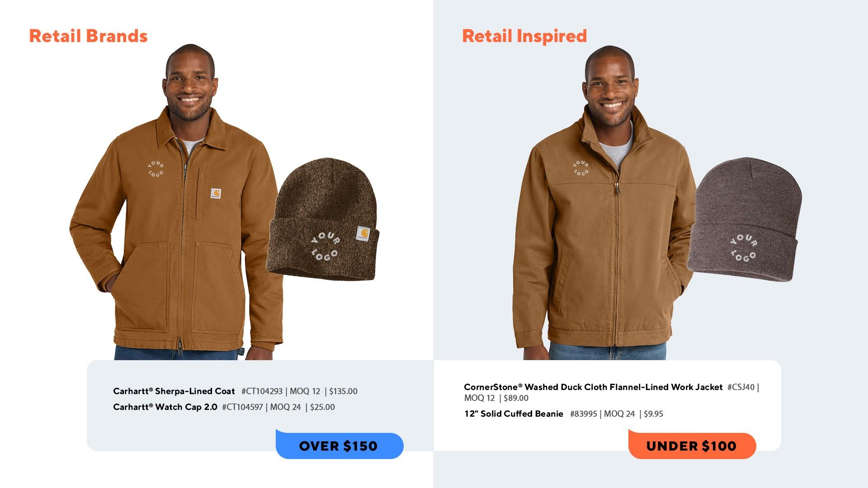The height and width of the screenshot is (488, 868).
Task: Select the UNDER $100 orange badge
Action: (692, 445)
